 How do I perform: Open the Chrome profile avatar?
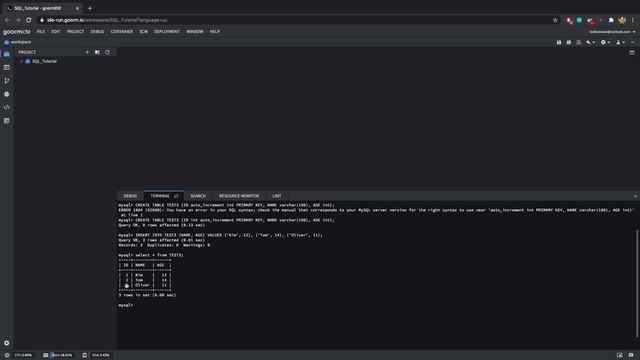click(622, 20)
